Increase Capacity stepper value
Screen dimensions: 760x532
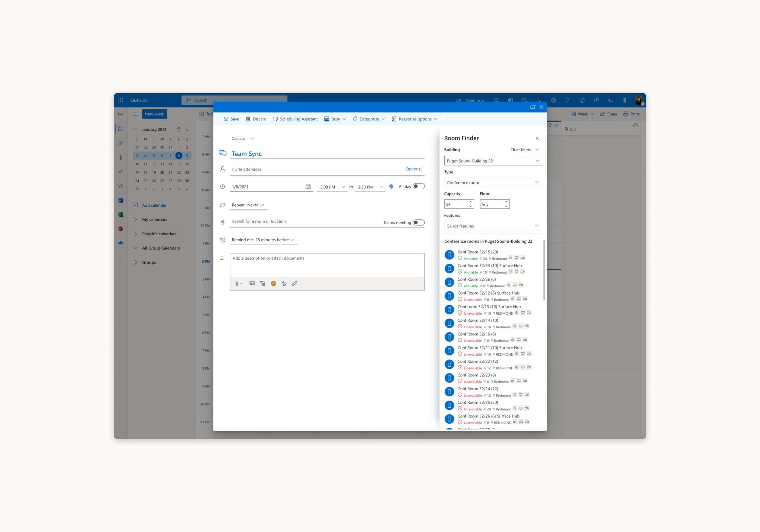pyautogui.click(x=470, y=202)
